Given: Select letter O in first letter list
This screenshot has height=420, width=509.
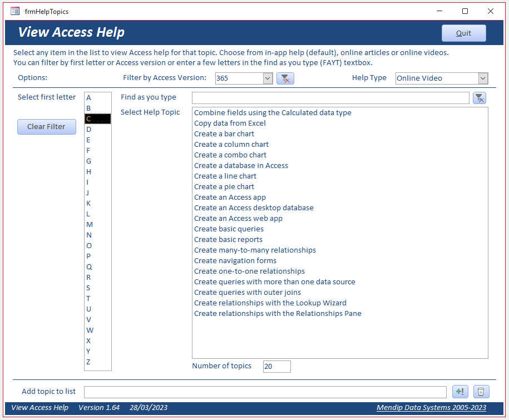Looking at the screenshot, I should [x=98, y=246].
